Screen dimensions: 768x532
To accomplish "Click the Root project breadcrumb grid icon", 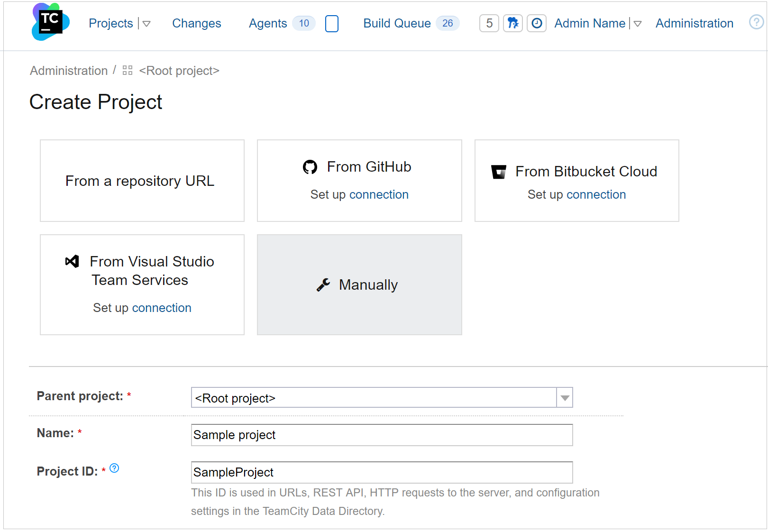I will (128, 71).
